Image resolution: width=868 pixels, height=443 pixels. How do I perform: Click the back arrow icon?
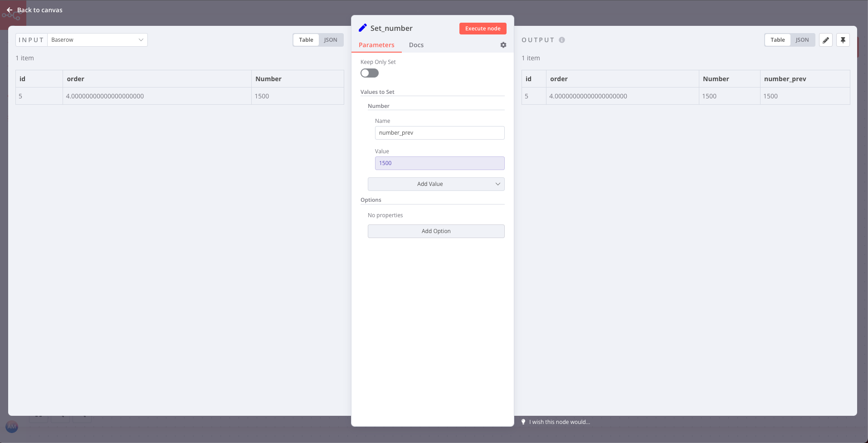click(10, 10)
